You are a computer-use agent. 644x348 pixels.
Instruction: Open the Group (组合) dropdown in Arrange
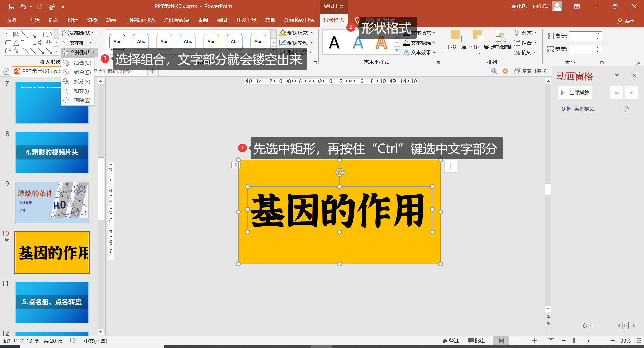pyautogui.click(x=525, y=43)
